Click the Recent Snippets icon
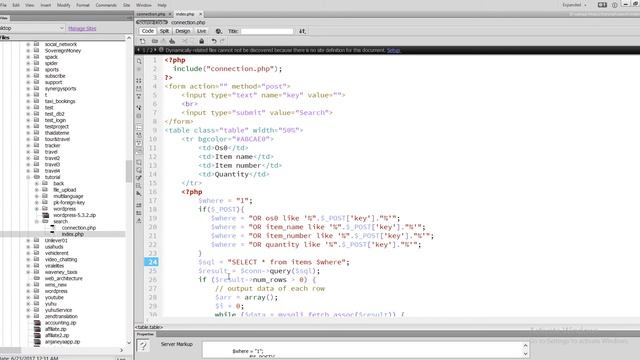This screenshot has width=640, height=360. pos(139,186)
